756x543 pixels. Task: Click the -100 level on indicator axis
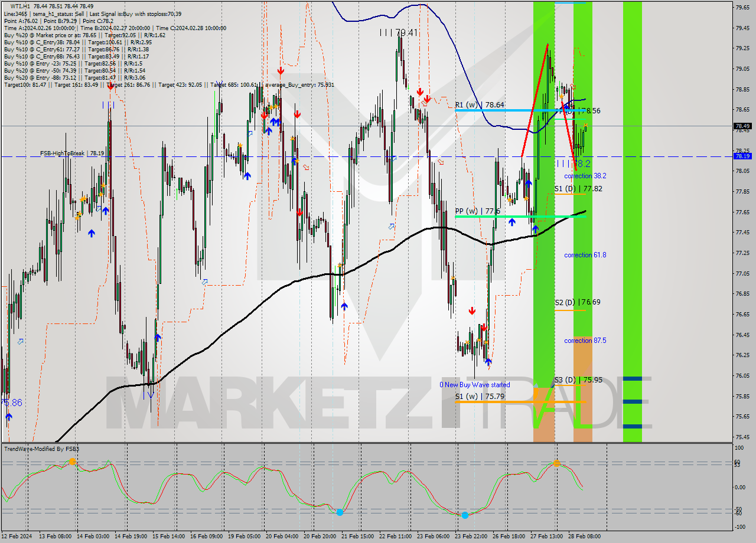(x=741, y=526)
